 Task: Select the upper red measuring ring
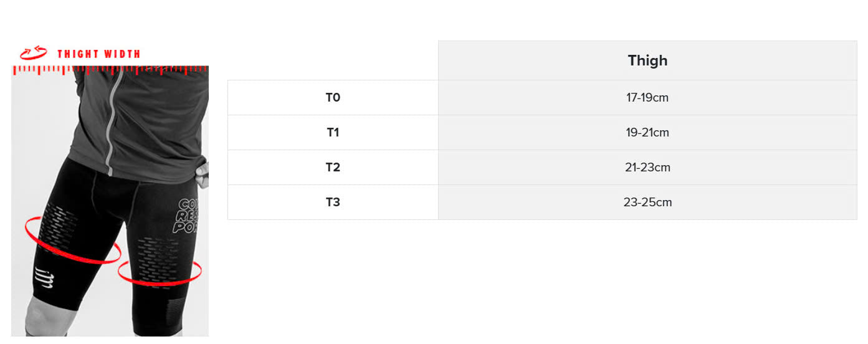[x=72, y=241]
